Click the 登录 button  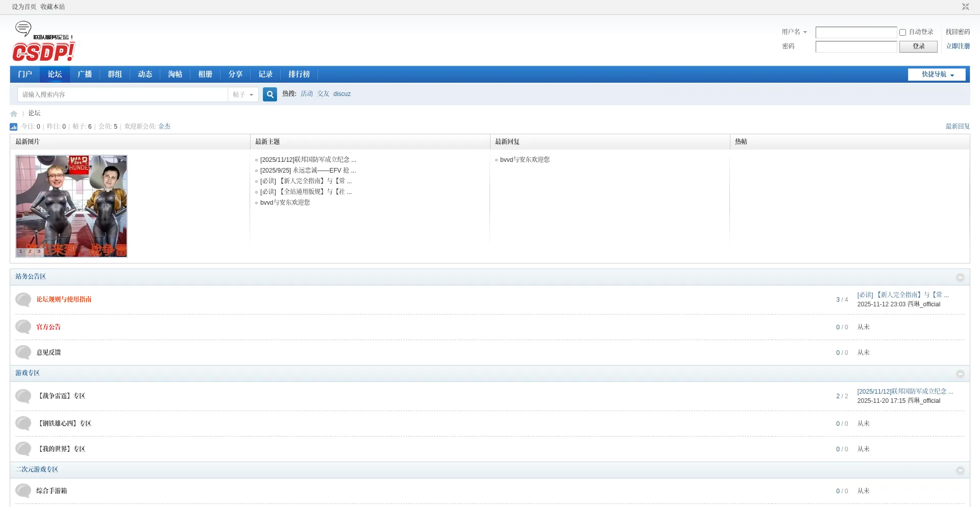pyautogui.click(x=918, y=46)
